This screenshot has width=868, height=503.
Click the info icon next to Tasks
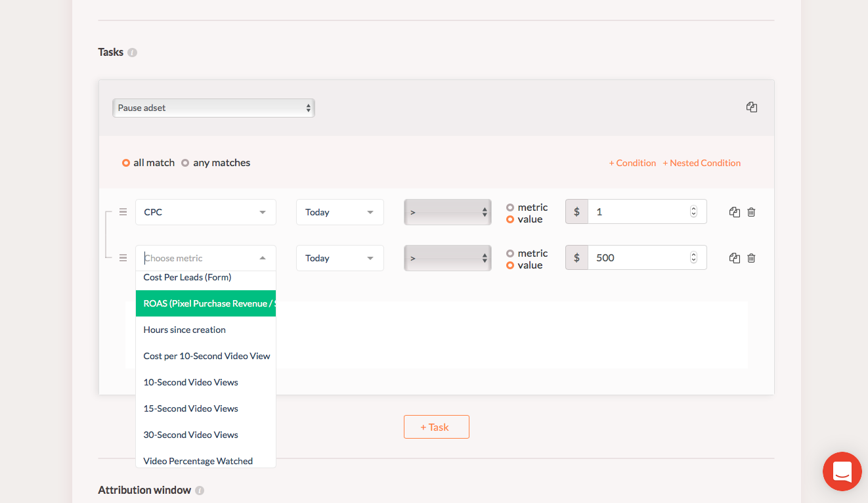pos(133,53)
